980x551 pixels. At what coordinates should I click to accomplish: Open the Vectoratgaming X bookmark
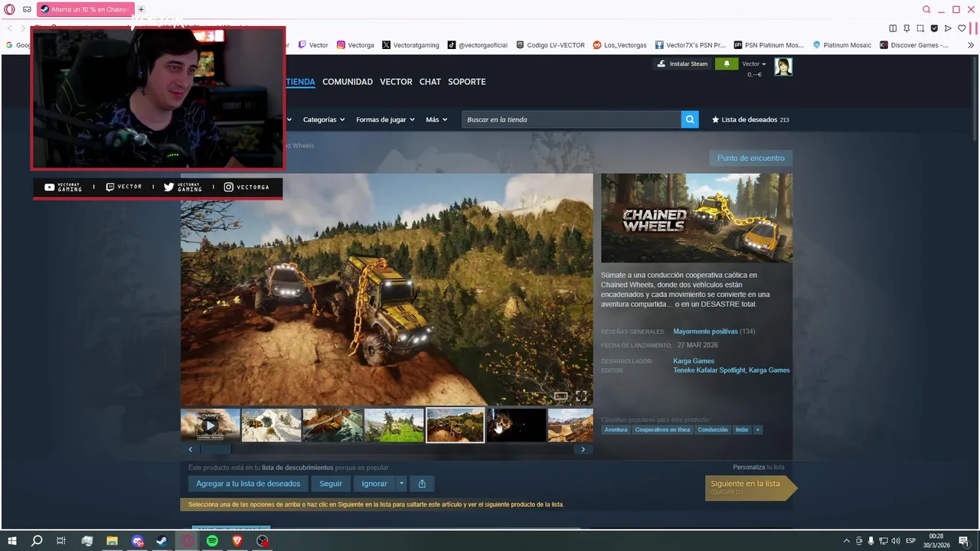pyautogui.click(x=410, y=45)
